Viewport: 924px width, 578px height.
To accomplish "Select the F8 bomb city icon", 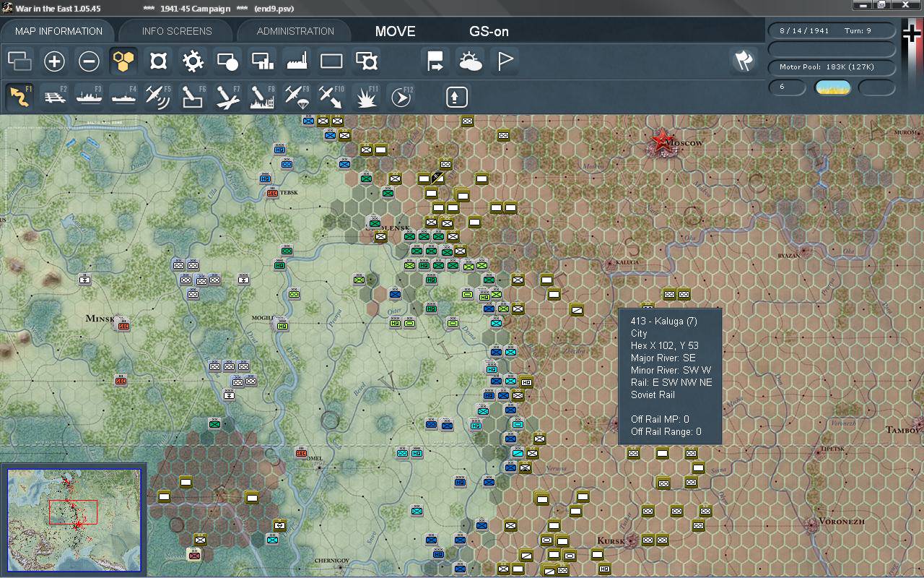I will coord(262,97).
